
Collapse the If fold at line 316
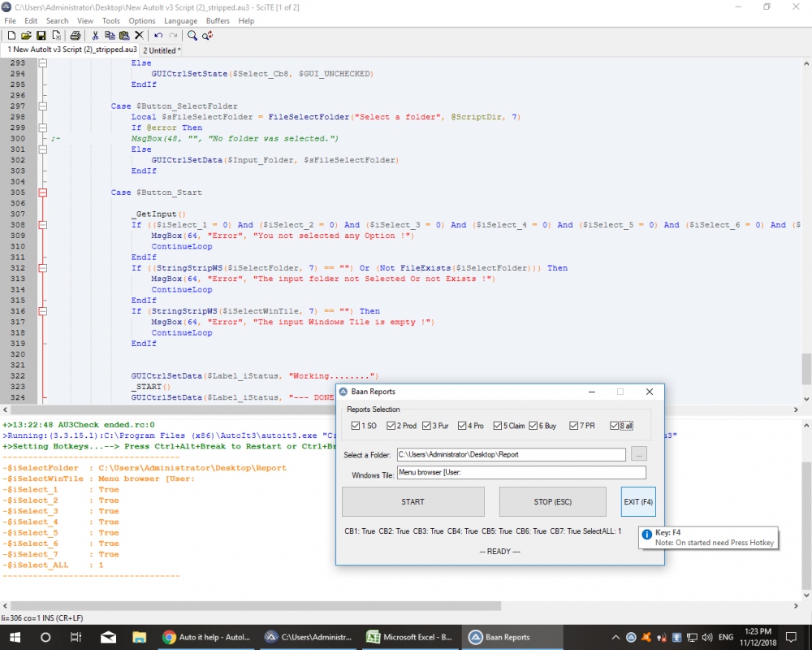tap(43, 311)
